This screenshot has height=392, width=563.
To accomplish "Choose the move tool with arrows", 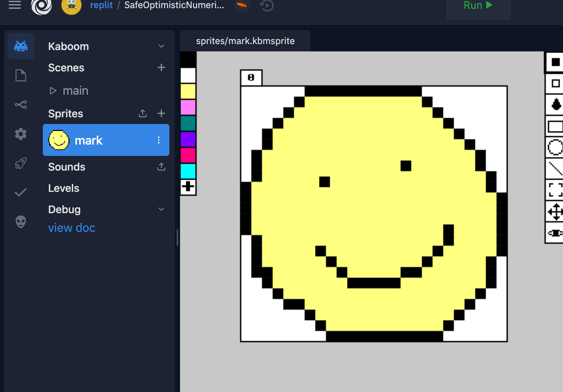I will click(555, 212).
